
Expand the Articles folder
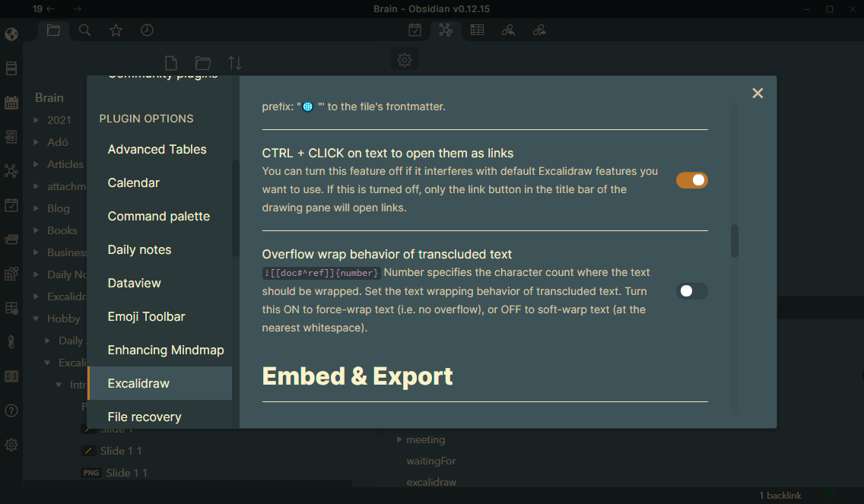(x=36, y=164)
